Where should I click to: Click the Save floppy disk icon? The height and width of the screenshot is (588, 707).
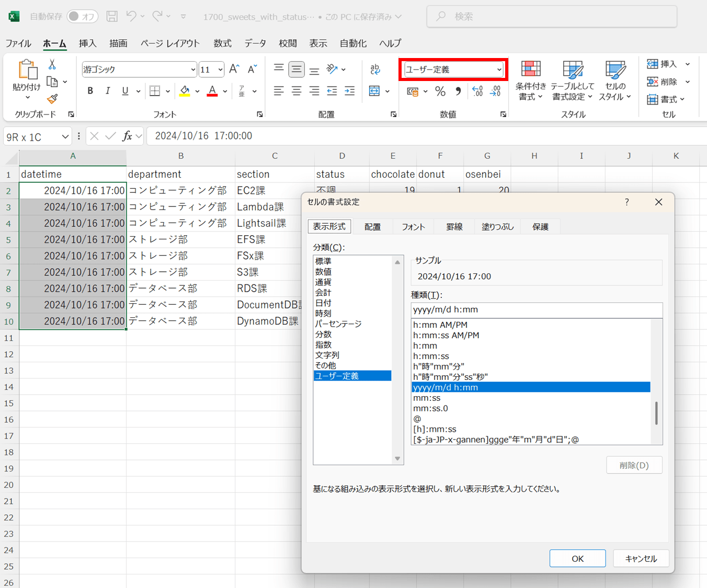(x=112, y=16)
